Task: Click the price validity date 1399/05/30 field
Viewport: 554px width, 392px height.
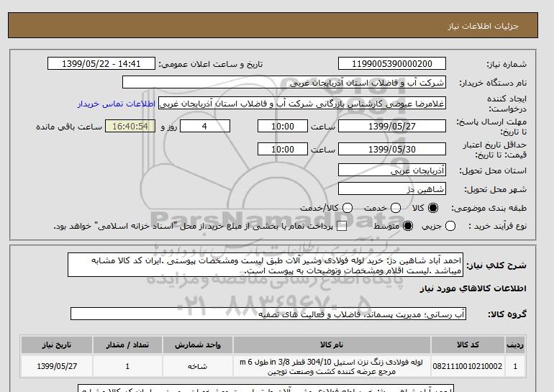Action: click(x=392, y=149)
